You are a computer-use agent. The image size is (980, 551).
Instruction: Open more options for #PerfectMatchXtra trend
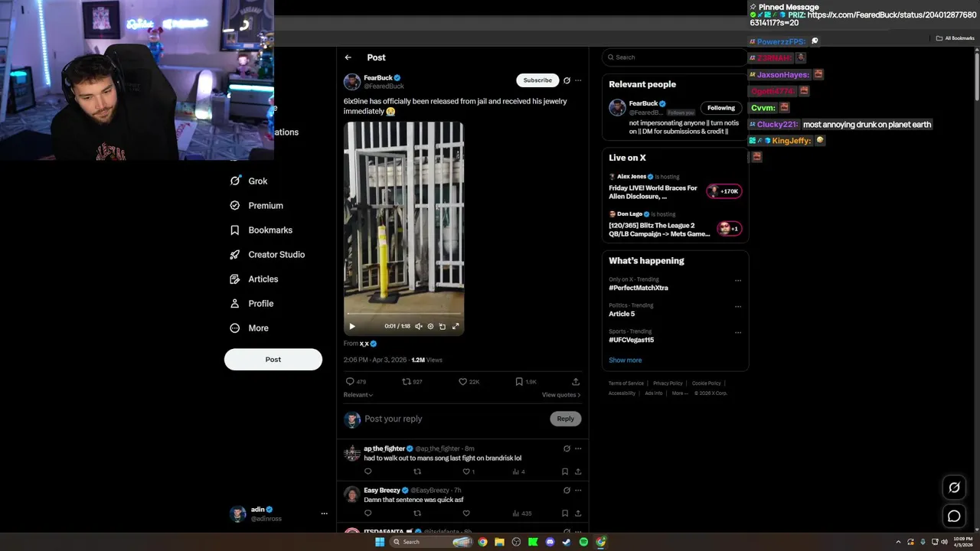738,280
